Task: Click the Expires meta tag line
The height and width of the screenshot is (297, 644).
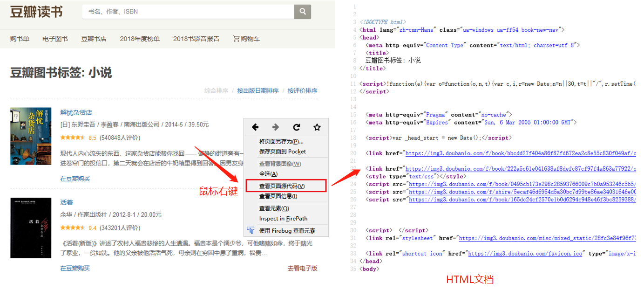Action: pos(471,122)
